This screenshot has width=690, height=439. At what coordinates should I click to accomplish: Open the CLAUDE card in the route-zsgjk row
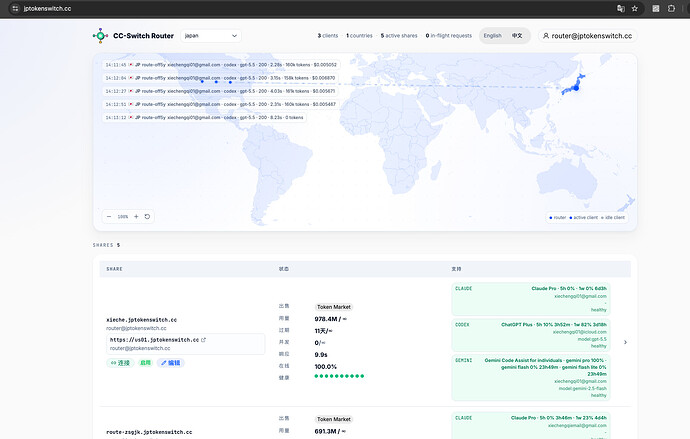pyautogui.click(x=531, y=425)
